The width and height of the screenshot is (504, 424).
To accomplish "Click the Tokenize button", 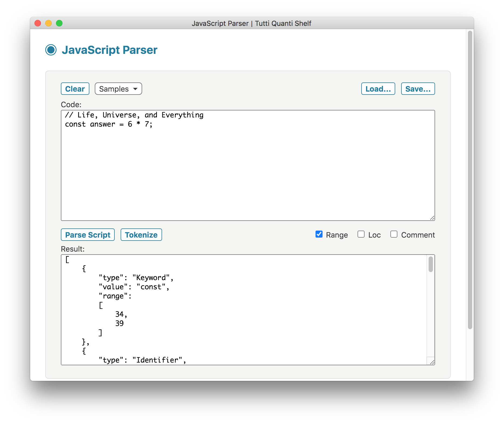I will (x=141, y=235).
